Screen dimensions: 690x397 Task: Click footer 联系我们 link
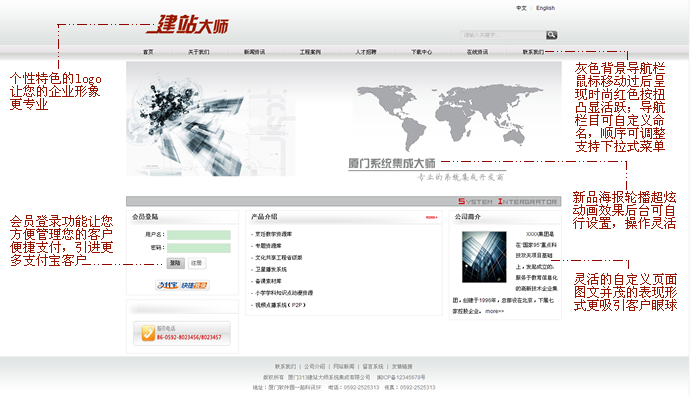(286, 366)
